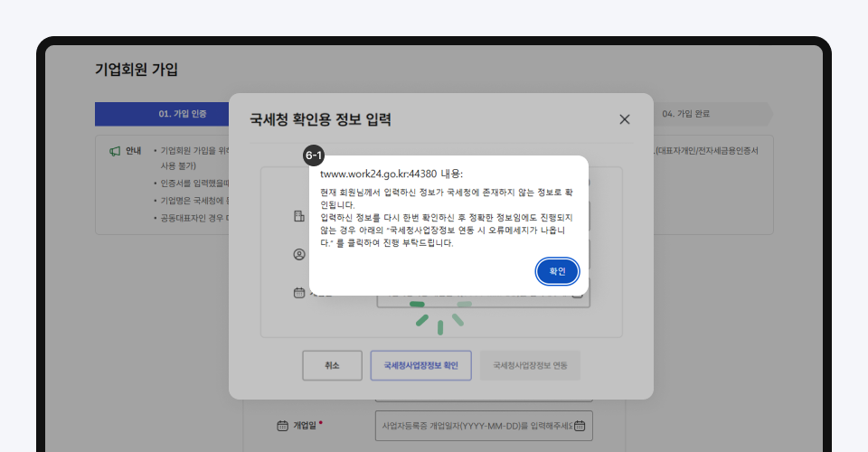The width and height of the screenshot is (868, 452).
Task: Click the 국세청사업장정보 연동 button
Action: (530, 365)
